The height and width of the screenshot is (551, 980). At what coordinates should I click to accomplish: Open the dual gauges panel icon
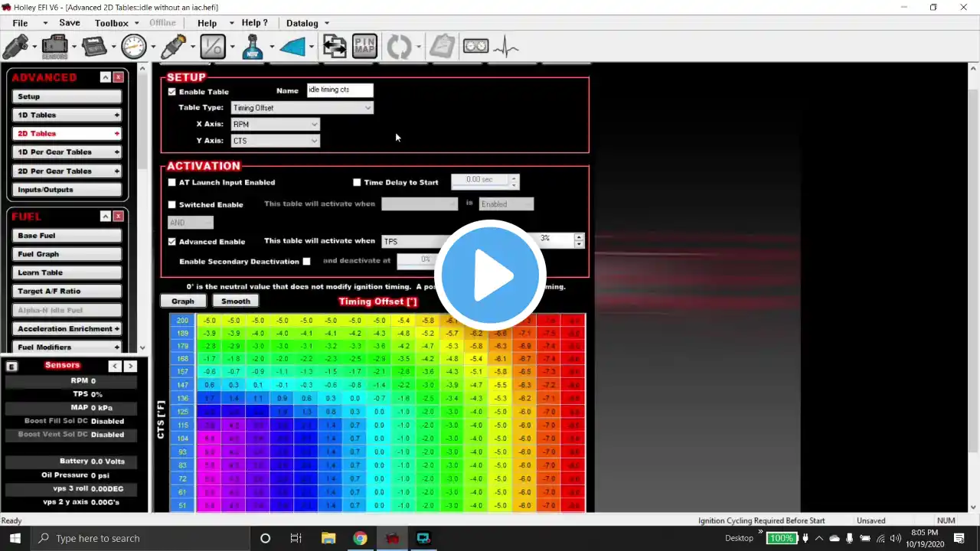475,47
